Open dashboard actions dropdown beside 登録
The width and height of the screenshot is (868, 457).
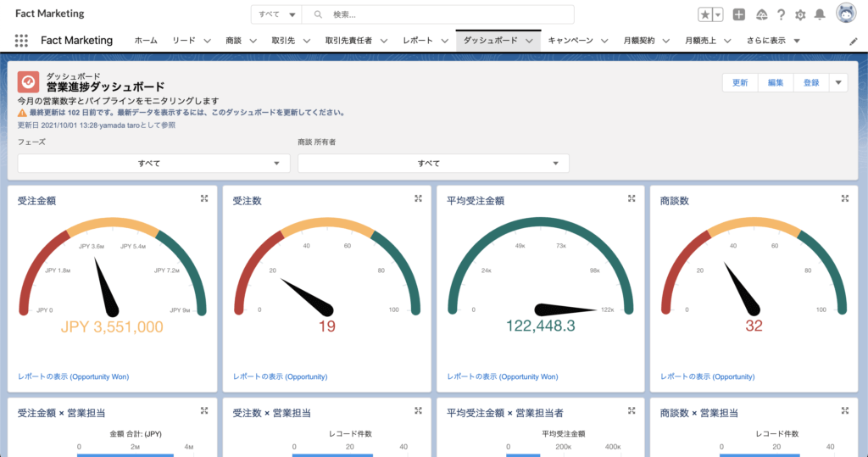click(838, 82)
